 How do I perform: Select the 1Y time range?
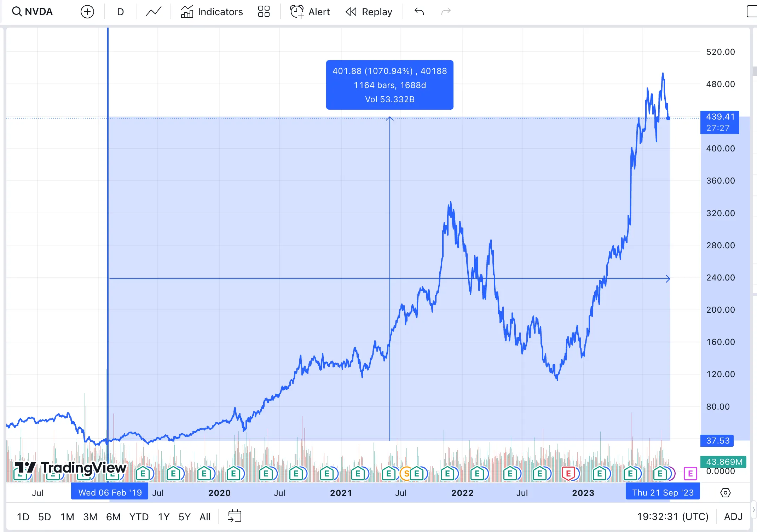[163, 517]
